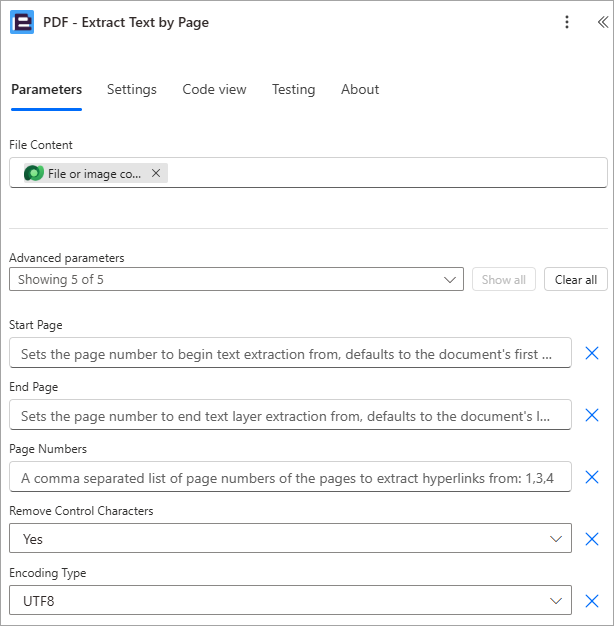Screen dimensions: 614x626
Task: Remove the File or image content token
Action: click(156, 173)
